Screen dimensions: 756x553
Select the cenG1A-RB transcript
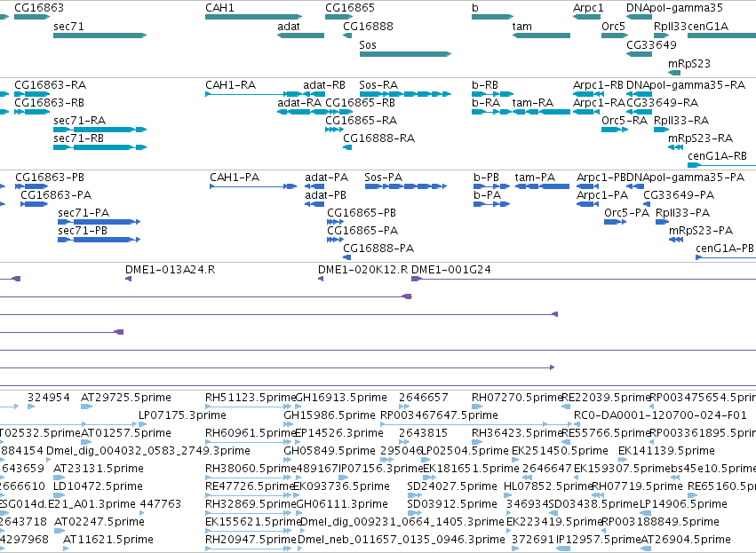[721, 165]
